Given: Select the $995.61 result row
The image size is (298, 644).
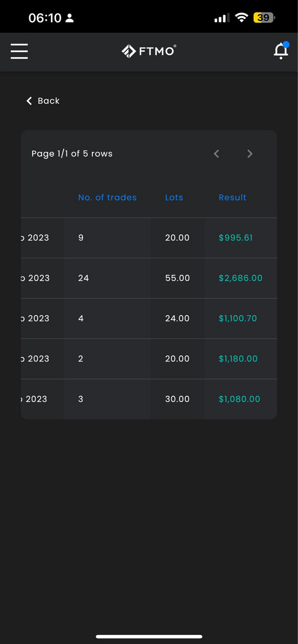Looking at the screenshot, I should click(149, 238).
